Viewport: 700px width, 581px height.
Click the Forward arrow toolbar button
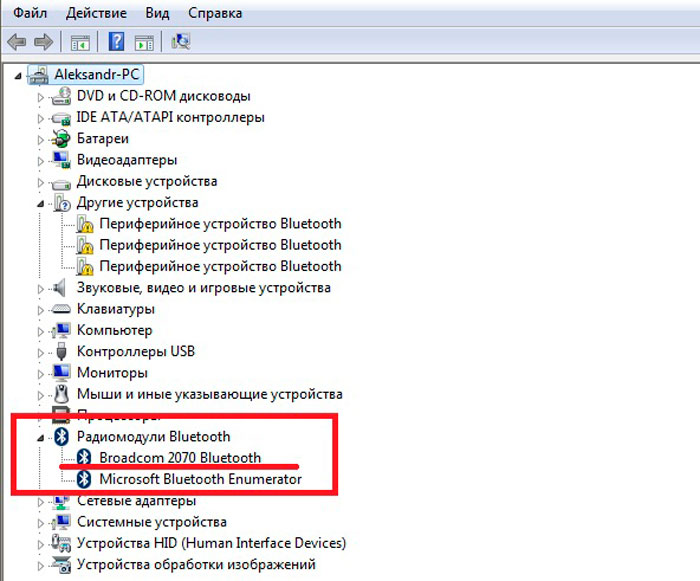click(x=43, y=42)
